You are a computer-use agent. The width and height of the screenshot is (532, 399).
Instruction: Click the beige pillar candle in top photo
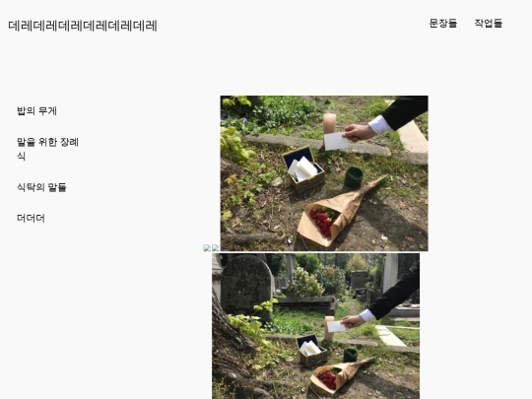tap(329, 123)
